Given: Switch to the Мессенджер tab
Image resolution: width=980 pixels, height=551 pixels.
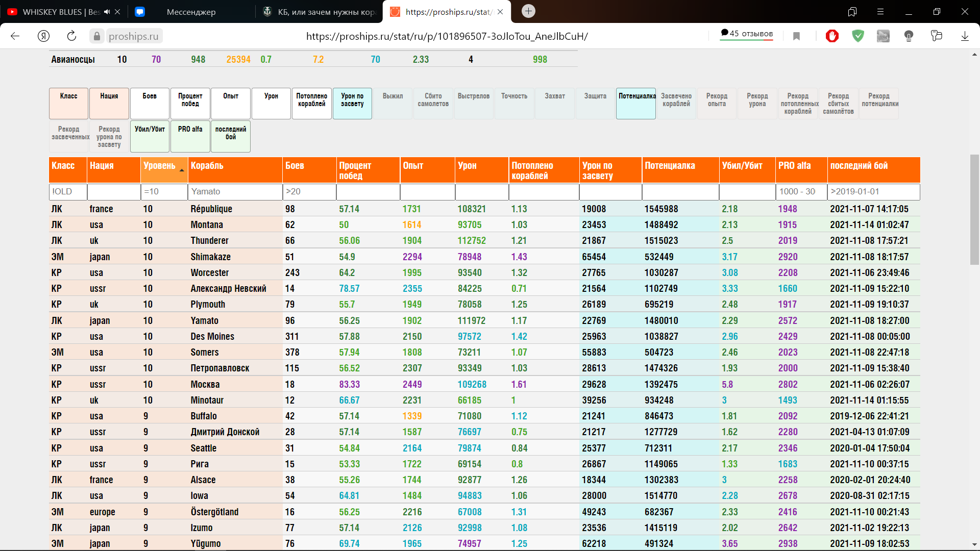Looking at the screenshot, I should tap(191, 12).
